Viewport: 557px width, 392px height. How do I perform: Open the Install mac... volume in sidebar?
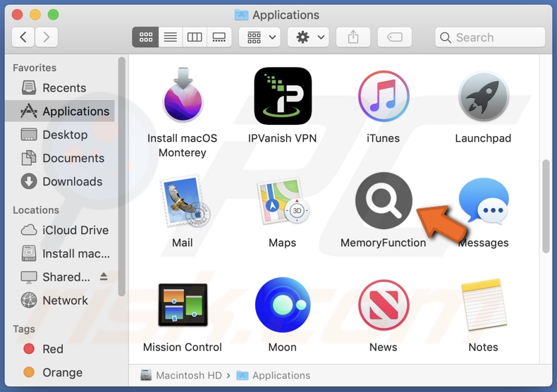point(60,254)
